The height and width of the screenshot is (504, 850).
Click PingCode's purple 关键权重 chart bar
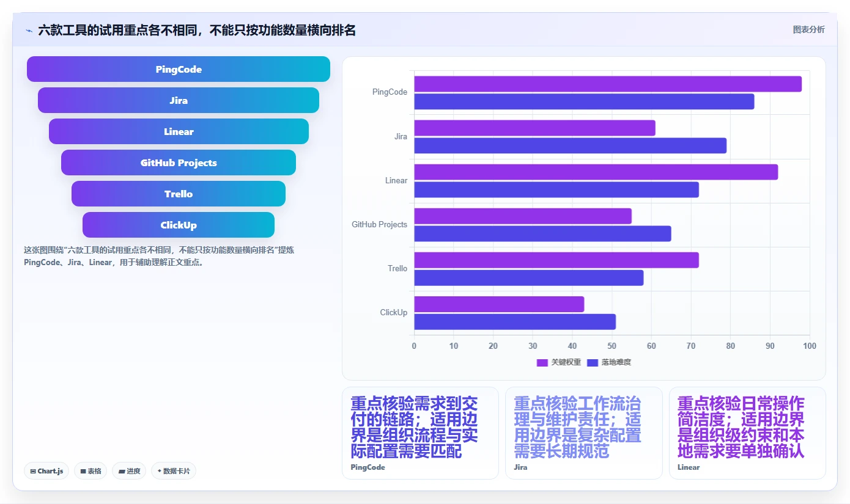click(x=608, y=84)
